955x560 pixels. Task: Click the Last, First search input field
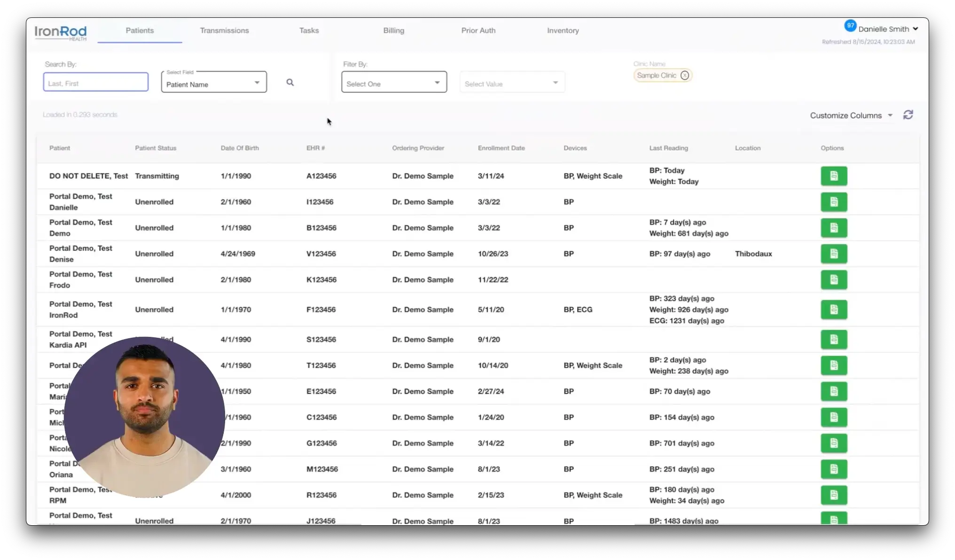coord(96,83)
